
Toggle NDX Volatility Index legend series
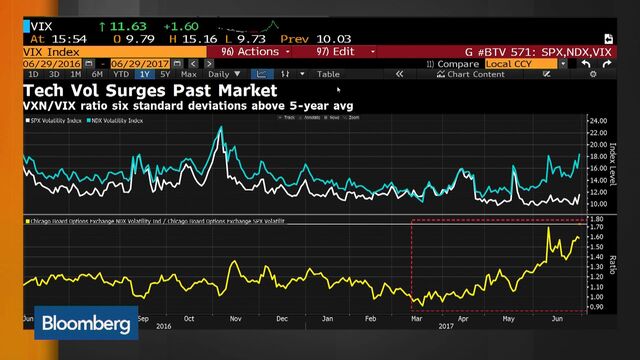115,121
